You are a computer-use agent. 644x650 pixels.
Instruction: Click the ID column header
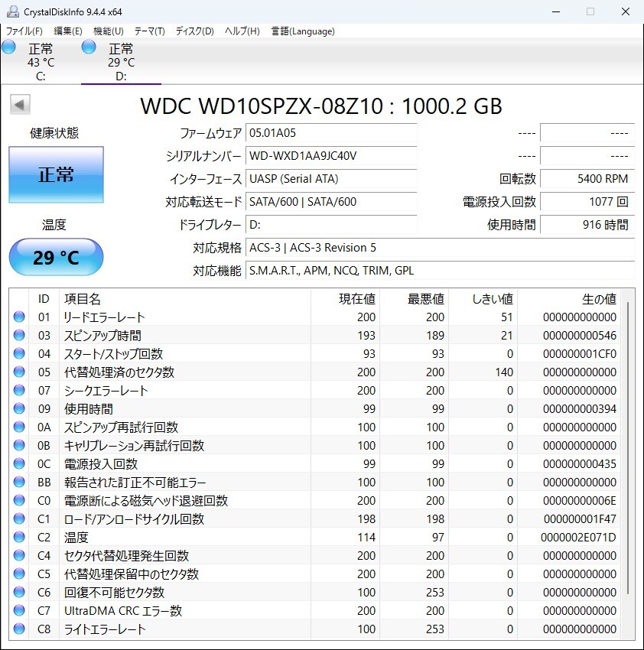click(44, 298)
